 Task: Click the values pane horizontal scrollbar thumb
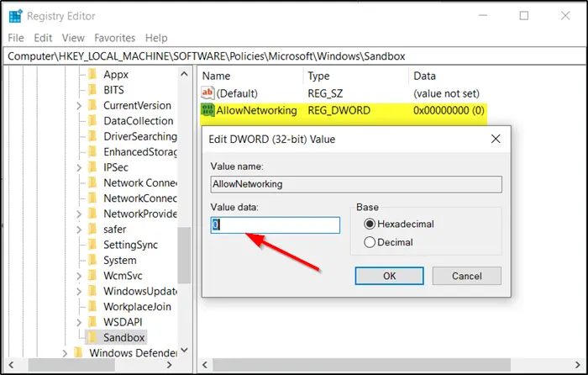point(361,364)
